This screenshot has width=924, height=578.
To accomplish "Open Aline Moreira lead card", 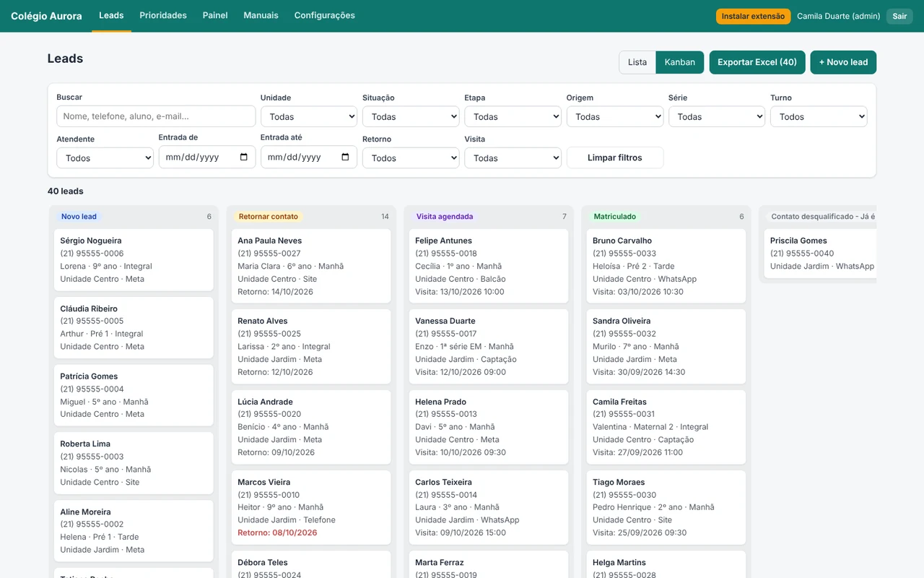I will (134, 531).
